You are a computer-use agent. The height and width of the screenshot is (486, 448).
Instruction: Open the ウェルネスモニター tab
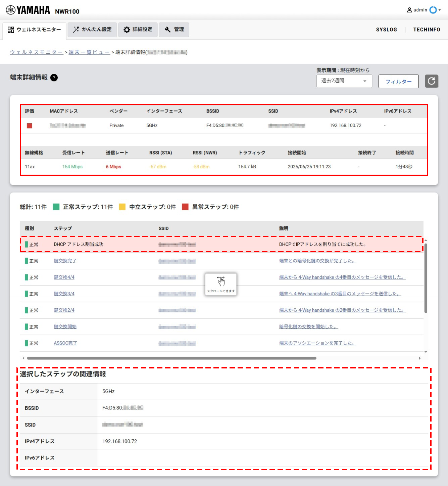[x=34, y=30]
